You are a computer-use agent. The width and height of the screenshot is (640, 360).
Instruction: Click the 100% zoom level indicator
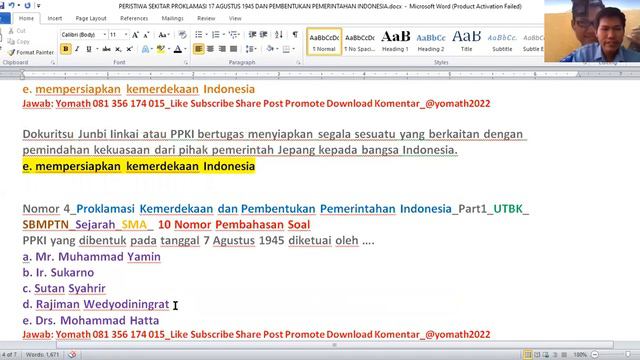[x=580, y=355]
